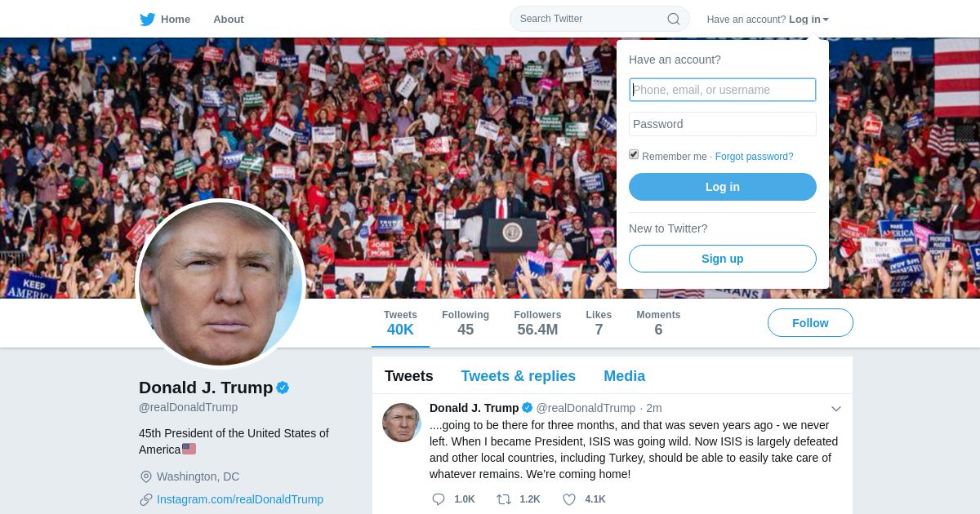Screen dimensions: 980x514
Task: Open the Forgot password? link
Action: tap(754, 157)
